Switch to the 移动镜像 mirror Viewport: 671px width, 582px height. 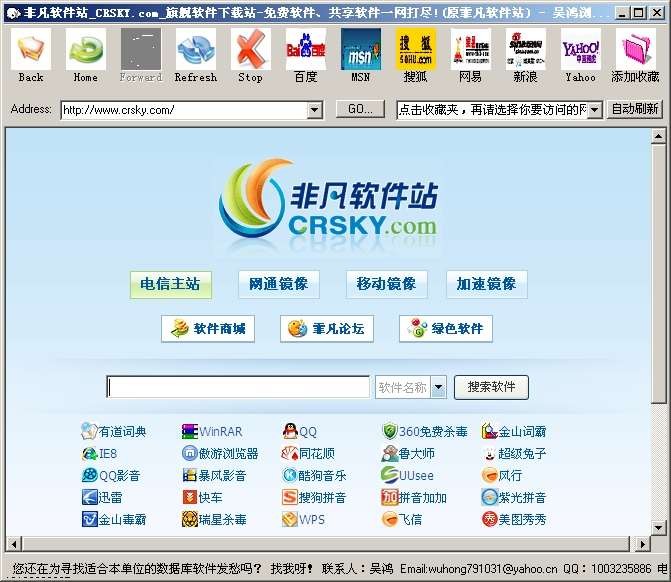(386, 284)
